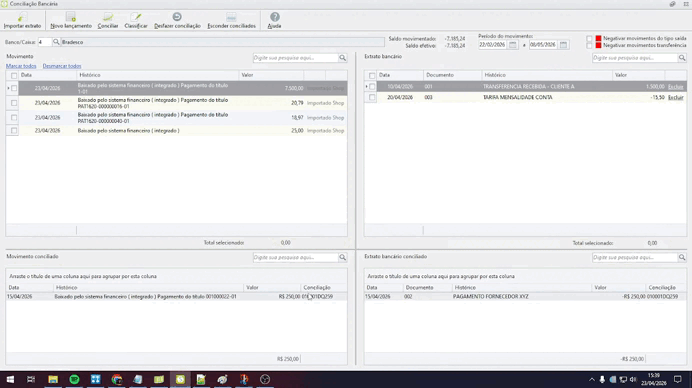Check the 7.500,00 movement row checkbox
This screenshot has width=692, height=388.
coord(14,88)
